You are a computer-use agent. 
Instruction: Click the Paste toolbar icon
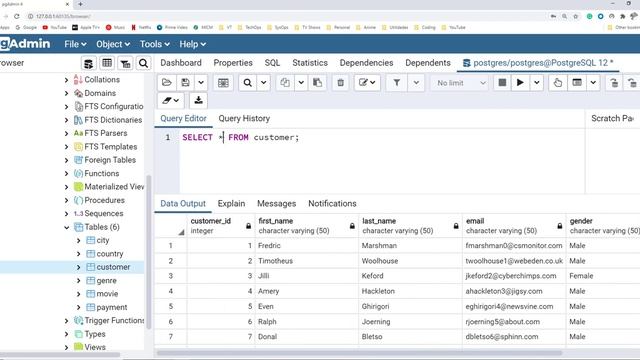[x=317, y=83]
